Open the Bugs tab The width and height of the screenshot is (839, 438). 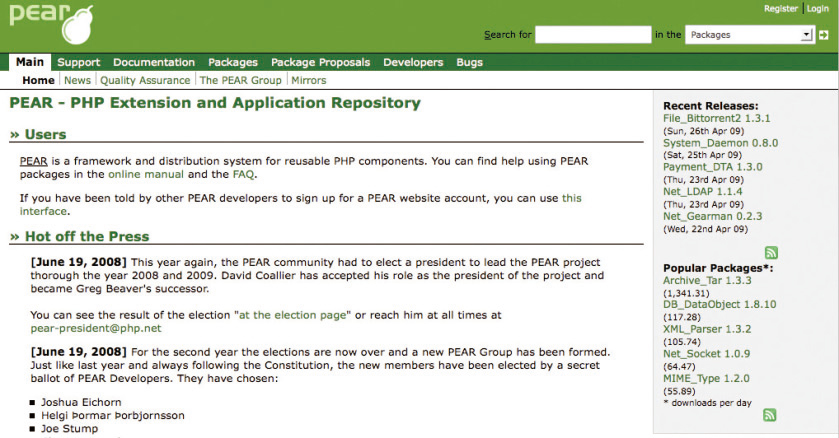pyautogui.click(x=469, y=62)
